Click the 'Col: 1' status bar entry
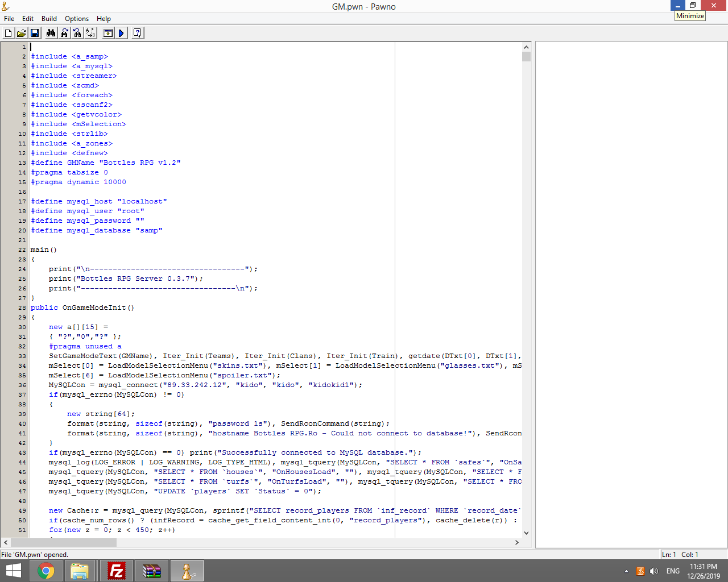This screenshot has width=728, height=582. 690,554
